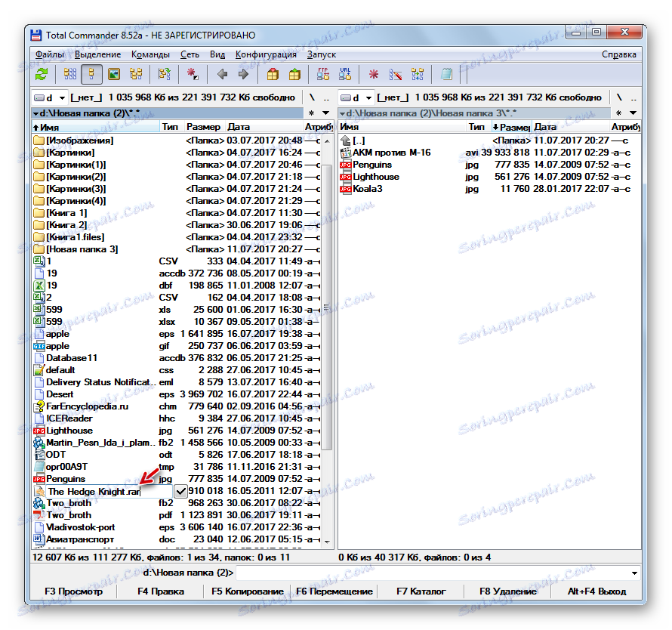This screenshot has width=672, height=630.
Task: Show the directory tree view icon
Action: pos(136,74)
